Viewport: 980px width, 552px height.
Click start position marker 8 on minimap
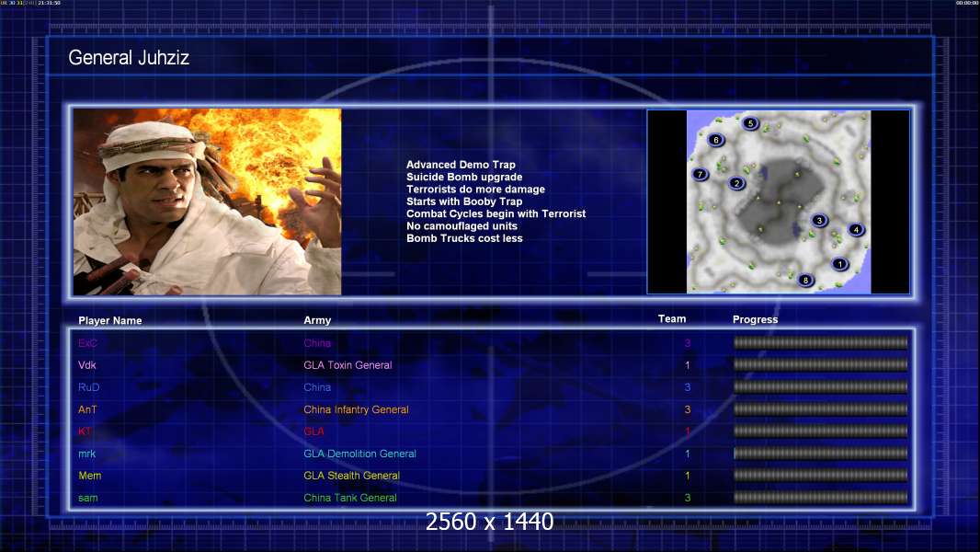[805, 280]
